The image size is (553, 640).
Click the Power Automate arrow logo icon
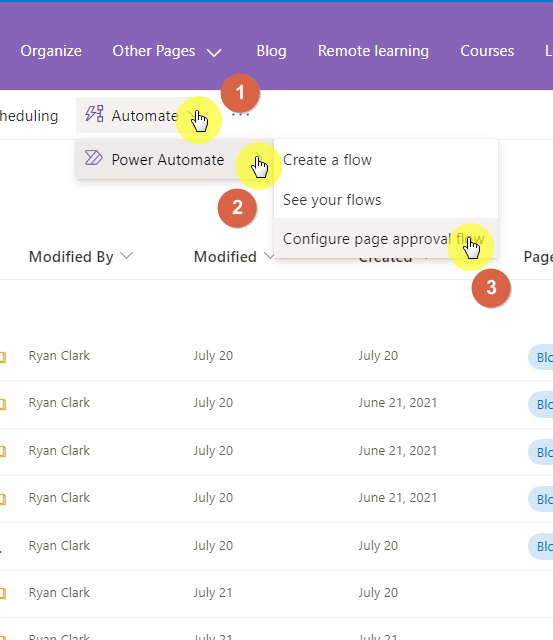(93, 158)
